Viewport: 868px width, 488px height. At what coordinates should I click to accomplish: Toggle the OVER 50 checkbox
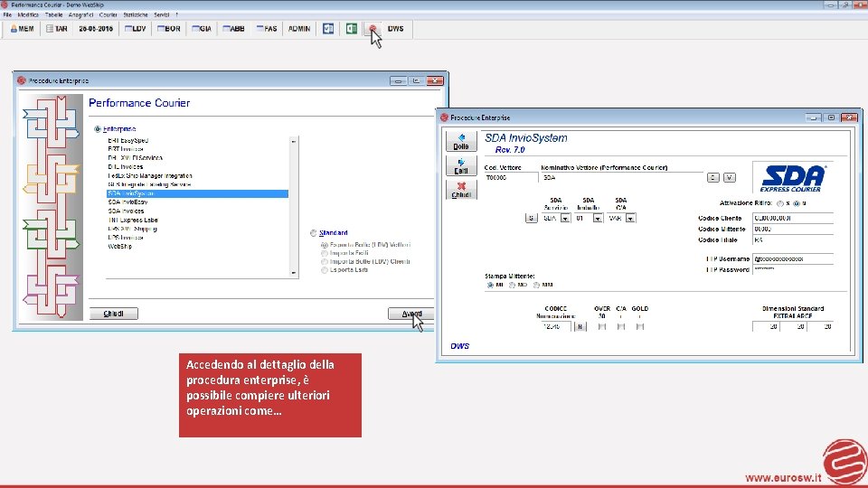[x=602, y=327]
